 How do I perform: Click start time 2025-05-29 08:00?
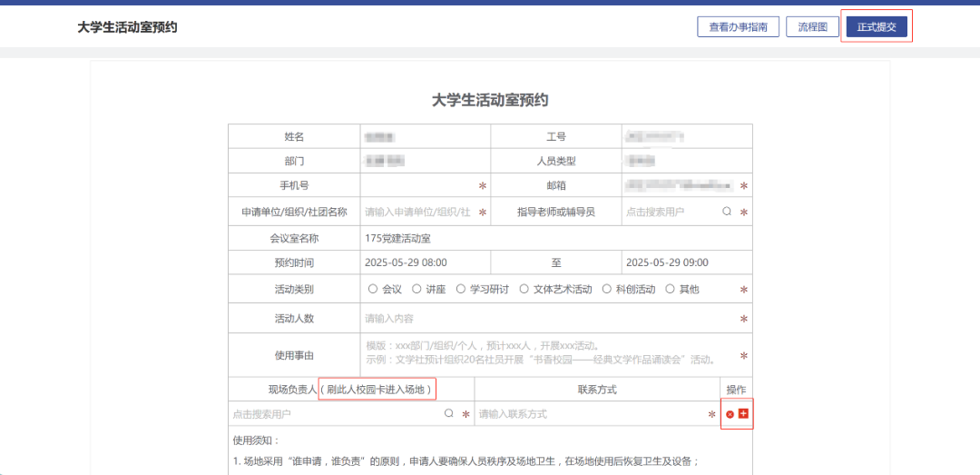pos(406,262)
